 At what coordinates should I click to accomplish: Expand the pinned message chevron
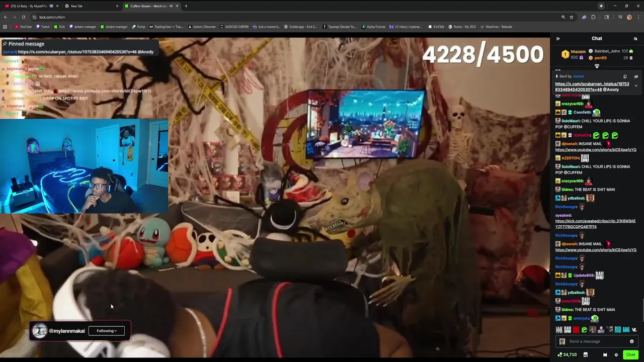pos(636,85)
